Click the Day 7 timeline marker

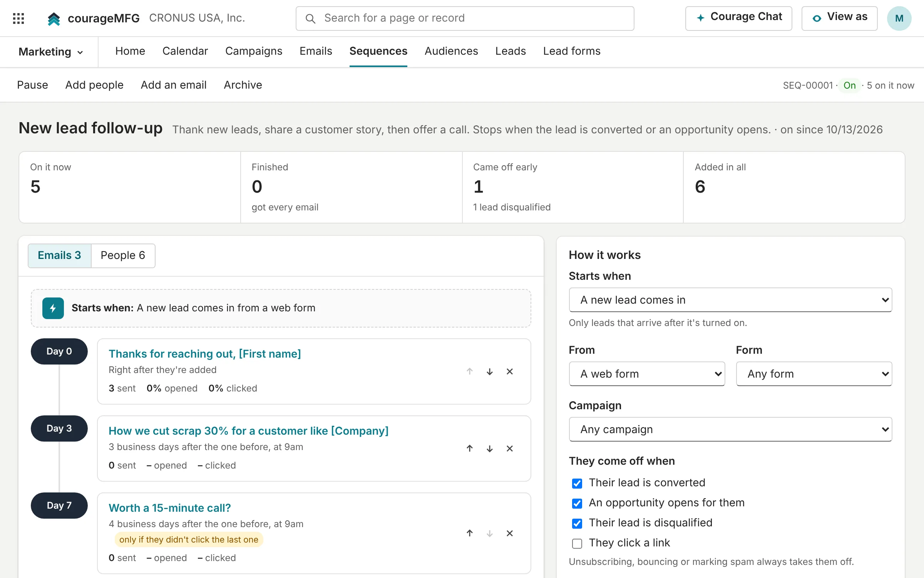coord(59,506)
